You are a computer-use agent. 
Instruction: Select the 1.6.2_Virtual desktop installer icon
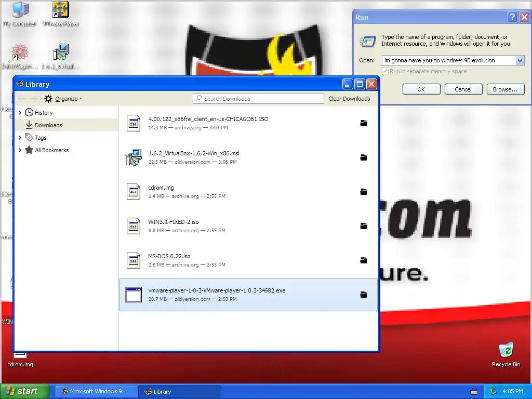tap(61, 56)
